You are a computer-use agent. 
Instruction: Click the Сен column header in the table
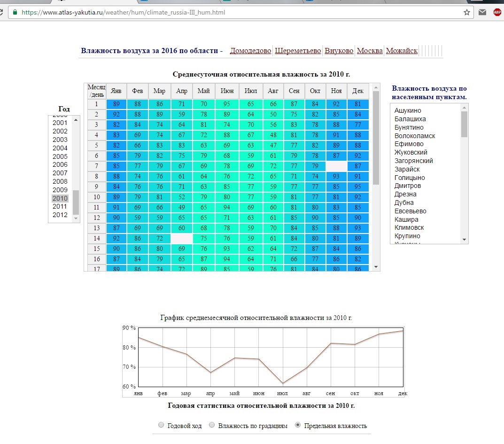coord(294,91)
